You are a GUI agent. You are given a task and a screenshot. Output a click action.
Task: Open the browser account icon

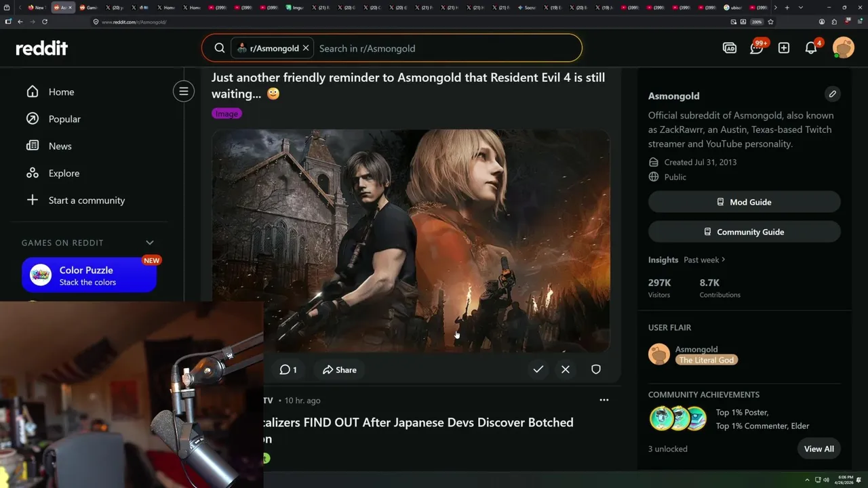tap(822, 22)
